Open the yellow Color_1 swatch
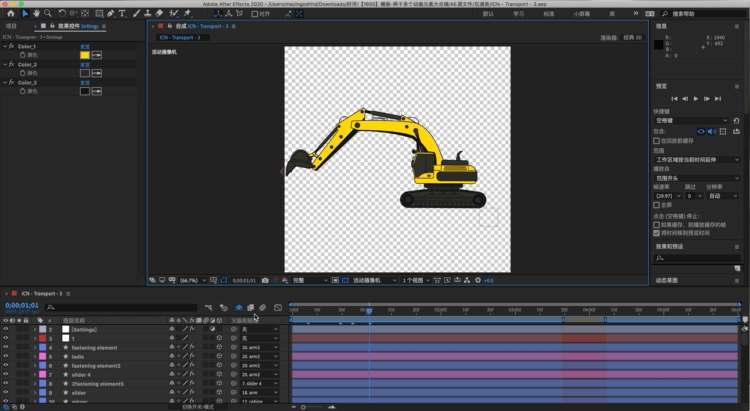 click(84, 55)
